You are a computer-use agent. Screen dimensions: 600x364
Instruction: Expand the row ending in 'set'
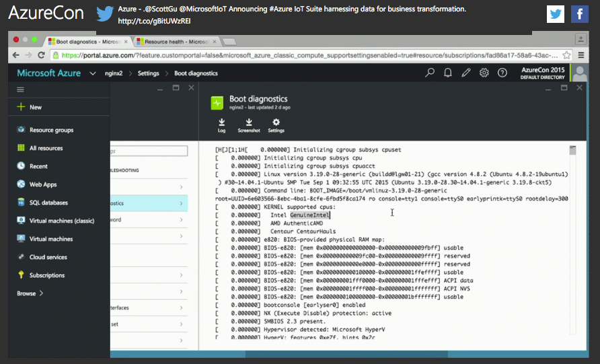click(149, 324)
